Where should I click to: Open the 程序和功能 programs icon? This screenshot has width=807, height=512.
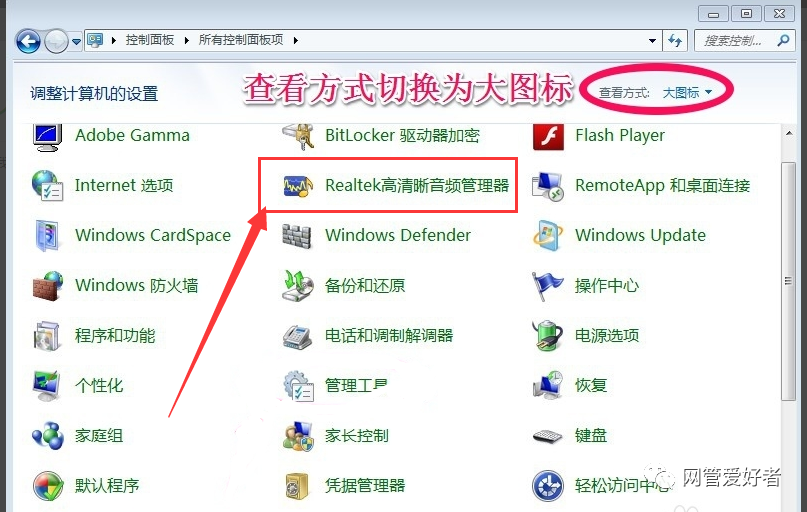(47, 336)
